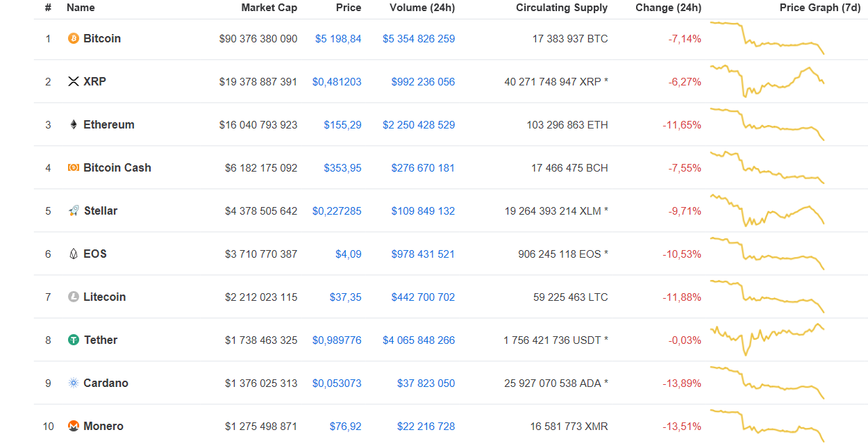
Task: Open XRP volume $992 236 056
Action: point(423,82)
